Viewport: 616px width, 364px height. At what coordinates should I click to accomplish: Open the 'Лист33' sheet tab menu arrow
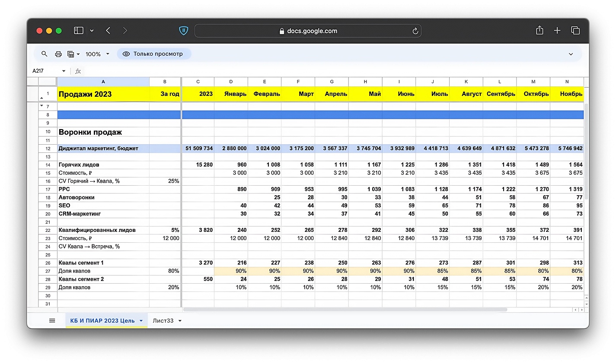click(180, 321)
